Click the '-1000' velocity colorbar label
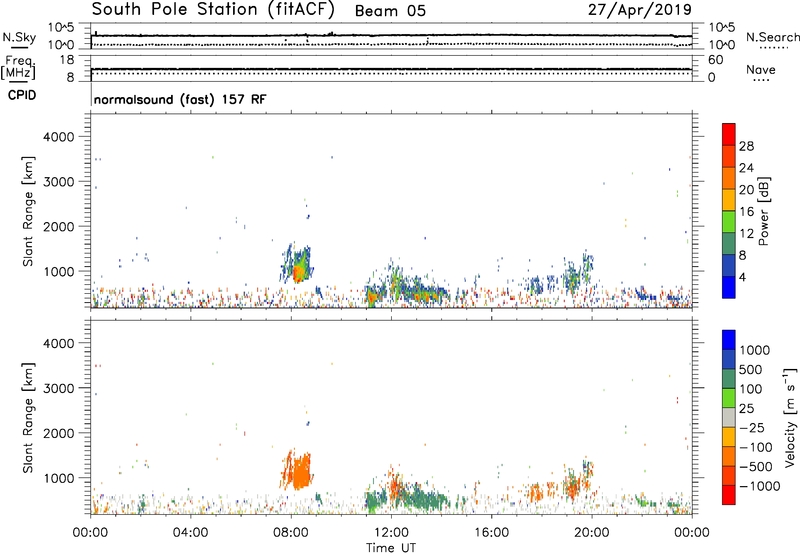The width and height of the screenshot is (800, 554). coord(759,486)
